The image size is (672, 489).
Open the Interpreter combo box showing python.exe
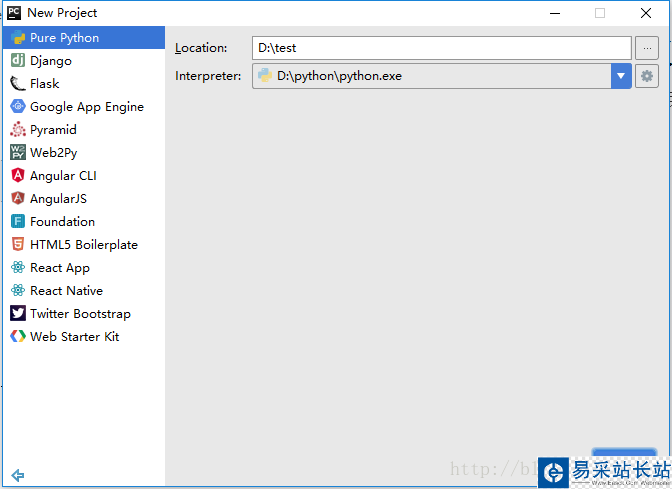[432, 76]
